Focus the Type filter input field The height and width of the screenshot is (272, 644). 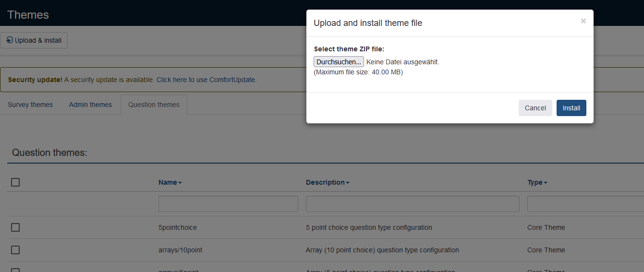point(585,204)
